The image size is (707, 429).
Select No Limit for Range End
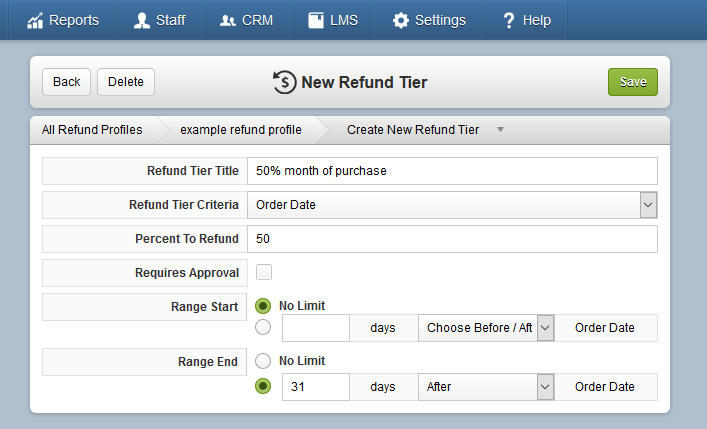pyautogui.click(x=263, y=361)
